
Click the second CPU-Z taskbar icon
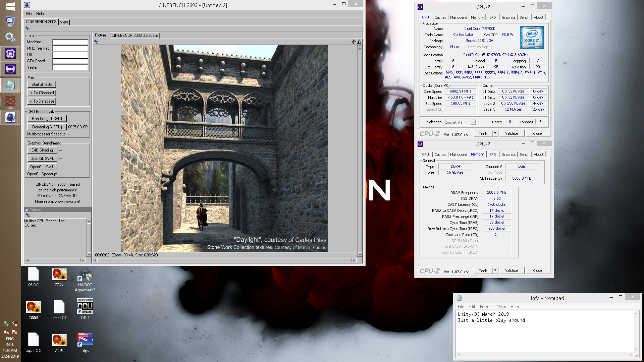coord(10,69)
